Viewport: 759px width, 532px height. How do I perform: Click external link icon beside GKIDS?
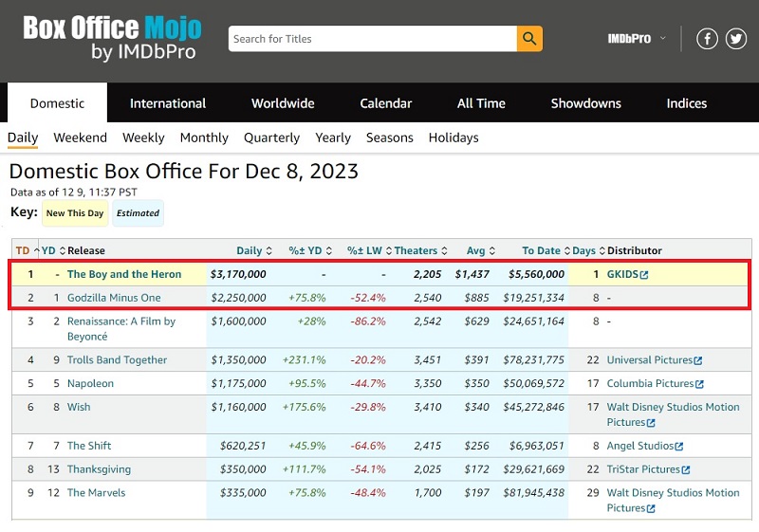tap(644, 275)
